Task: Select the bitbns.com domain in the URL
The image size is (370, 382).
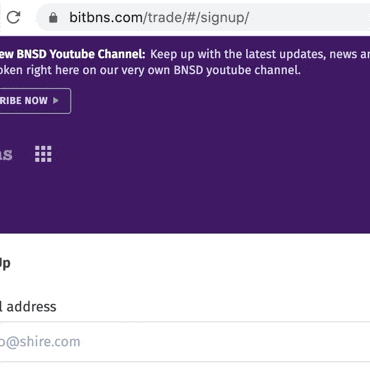Action: (x=106, y=17)
